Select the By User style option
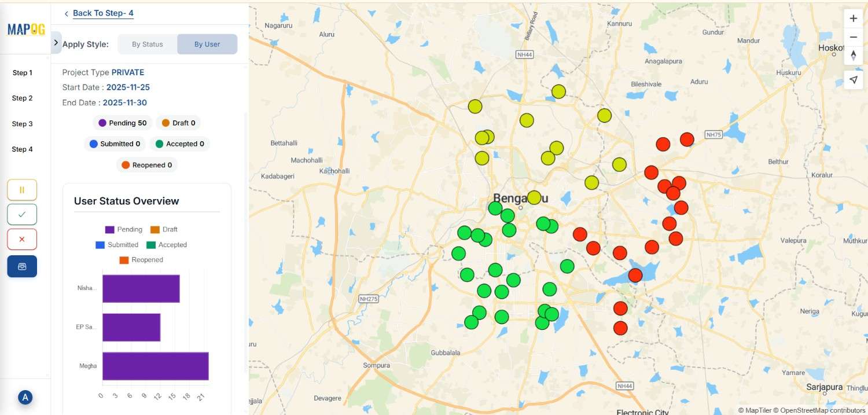This screenshot has height=415, width=868. [x=207, y=44]
